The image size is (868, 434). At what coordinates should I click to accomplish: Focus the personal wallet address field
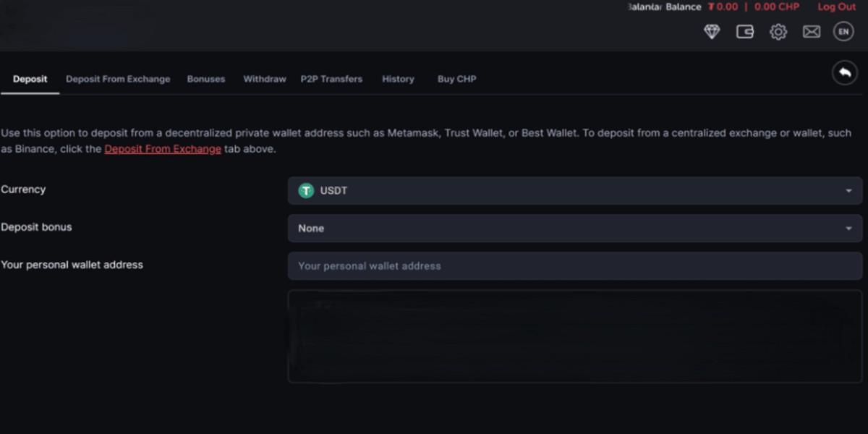[575, 266]
